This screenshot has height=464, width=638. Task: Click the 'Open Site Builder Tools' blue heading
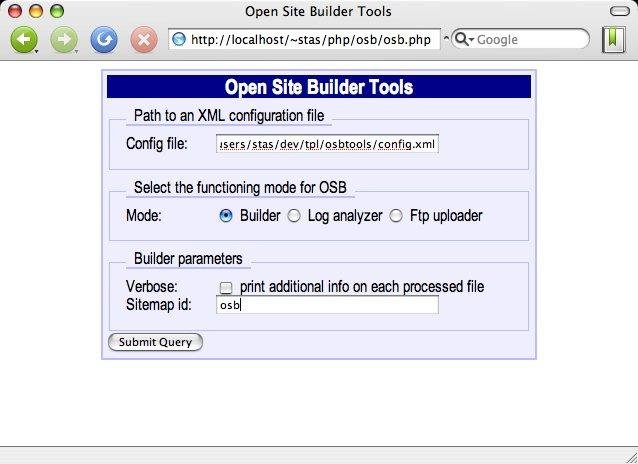(x=319, y=87)
